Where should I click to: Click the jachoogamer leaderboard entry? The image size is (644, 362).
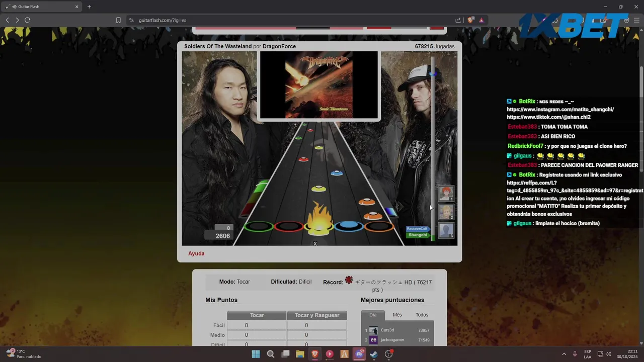tap(397, 340)
